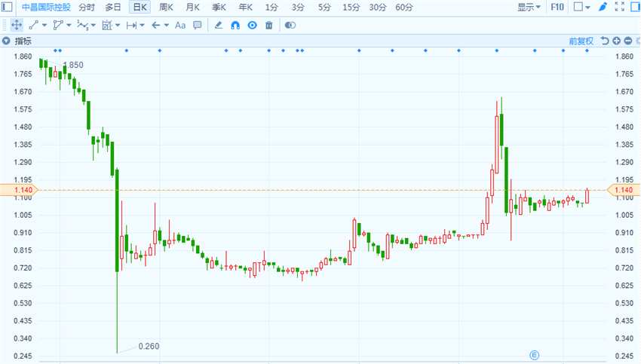Switch to 多日 multi-day tab

point(113,8)
